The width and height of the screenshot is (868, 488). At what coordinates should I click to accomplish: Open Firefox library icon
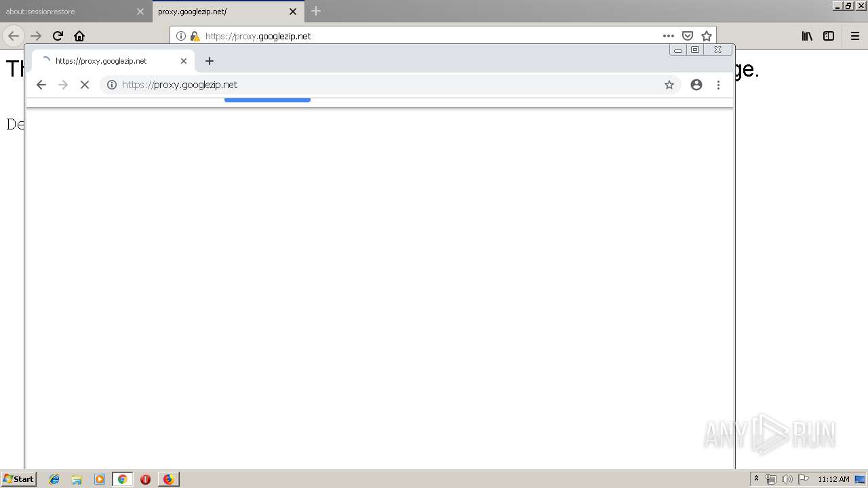click(x=807, y=36)
